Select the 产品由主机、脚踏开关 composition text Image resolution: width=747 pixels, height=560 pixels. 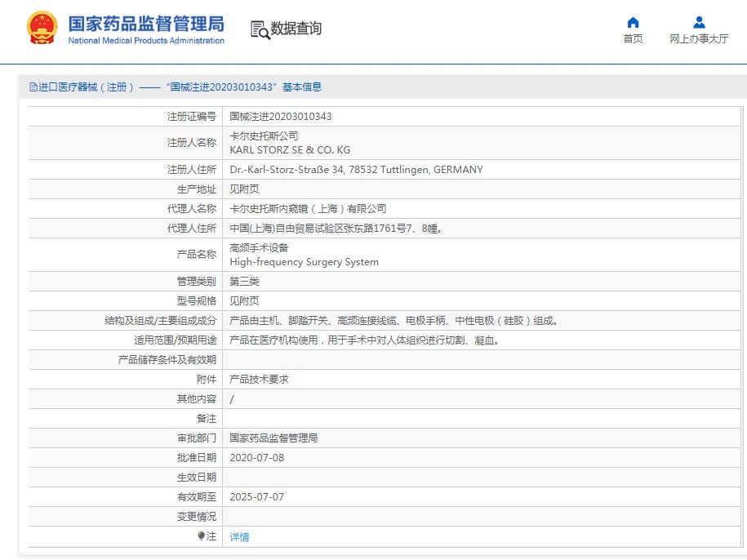pyautogui.click(x=394, y=321)
